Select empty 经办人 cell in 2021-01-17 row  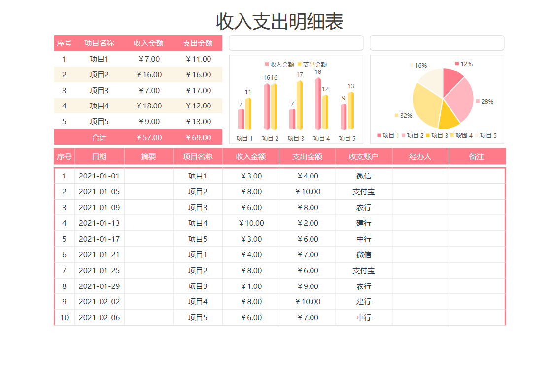click(x=420, y=239)
